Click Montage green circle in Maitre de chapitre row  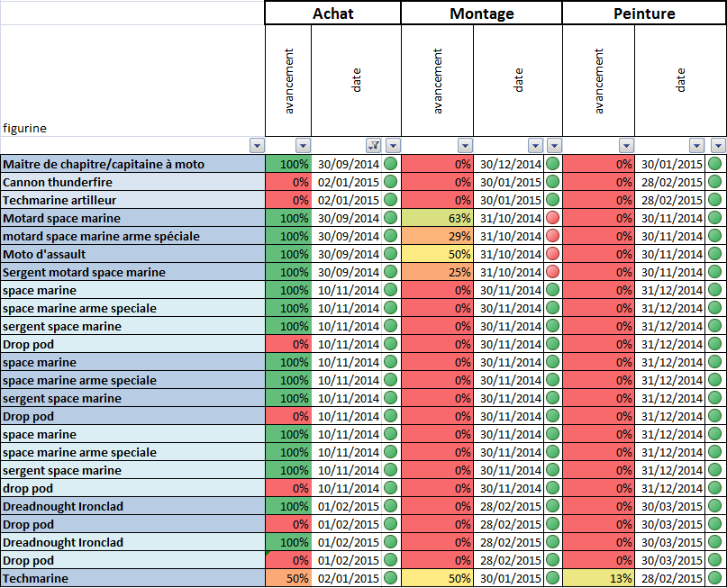click(x=552, y=164)
